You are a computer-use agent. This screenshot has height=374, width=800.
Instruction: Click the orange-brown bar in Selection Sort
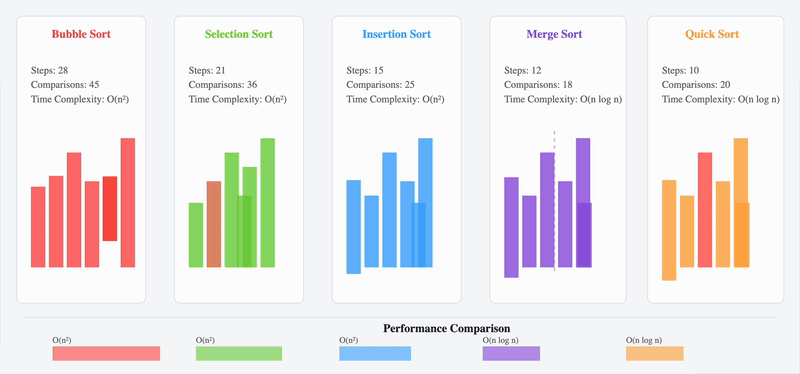pos(214,224)
